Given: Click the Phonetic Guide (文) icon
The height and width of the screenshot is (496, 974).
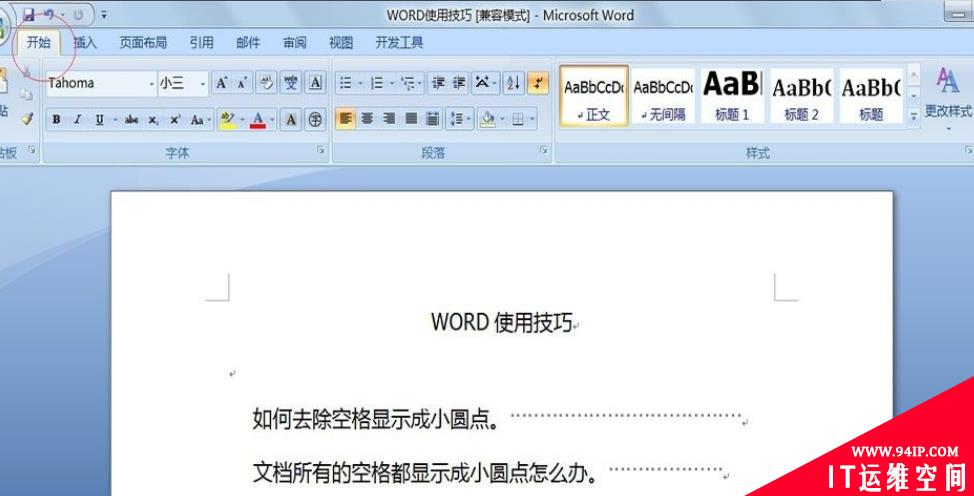Looking at the screenshot, I should coord(291,83).
